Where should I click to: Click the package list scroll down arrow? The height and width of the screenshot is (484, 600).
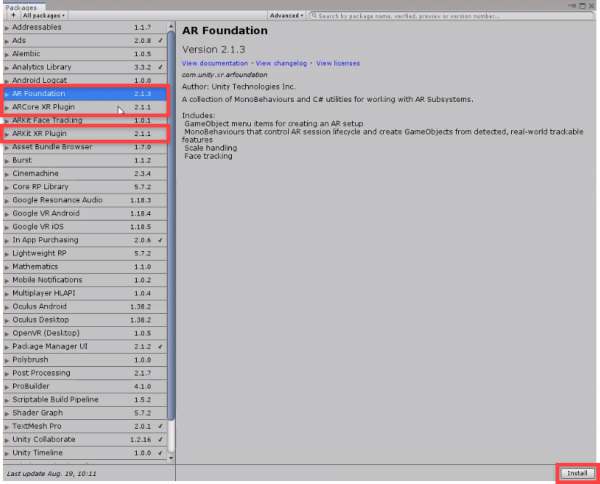click(x=171, y=458)
